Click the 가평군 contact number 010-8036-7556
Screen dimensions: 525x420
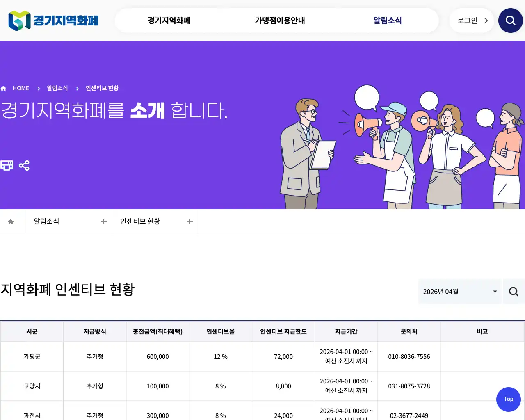click(x=409, y=356)
